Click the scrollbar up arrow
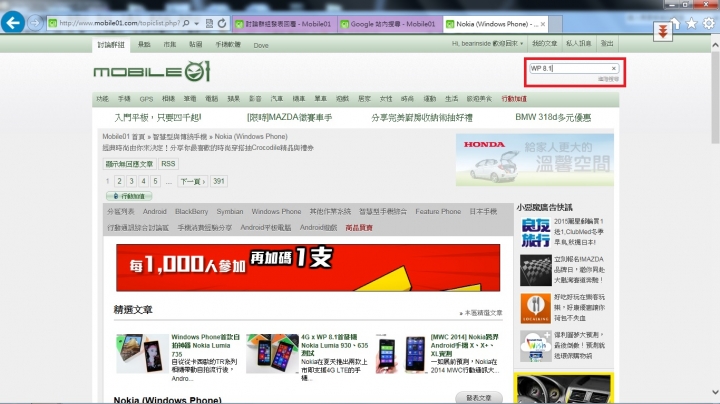The image size is (720, 404). point(715,45)
